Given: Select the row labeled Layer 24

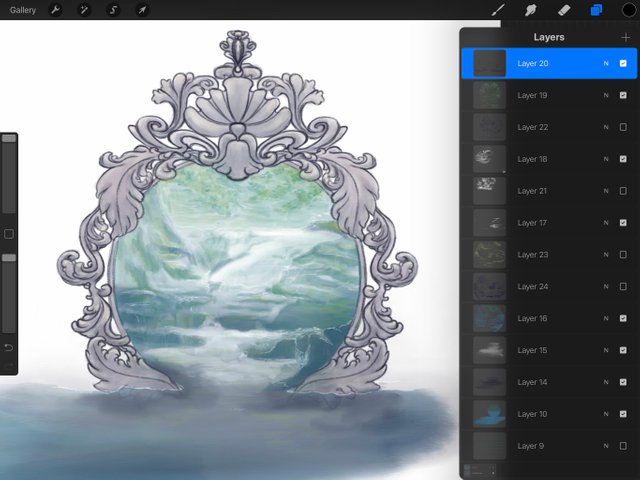Looking at the screenshot, I should (x=549, y=286).
